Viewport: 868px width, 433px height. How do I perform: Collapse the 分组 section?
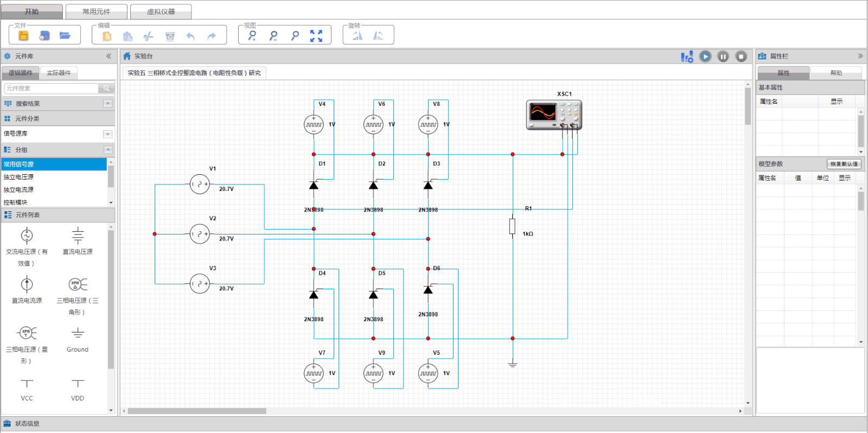click(108, 150)
